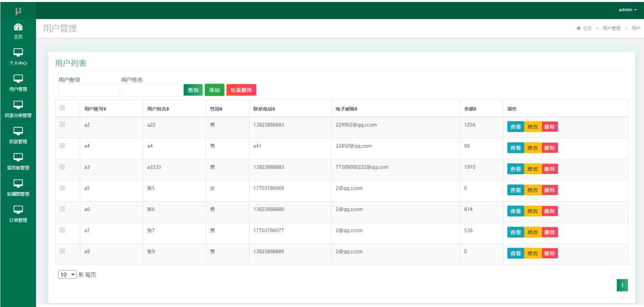
Task: Open the 主页 dashboard icon in sidebar
Action: (18, 27)
